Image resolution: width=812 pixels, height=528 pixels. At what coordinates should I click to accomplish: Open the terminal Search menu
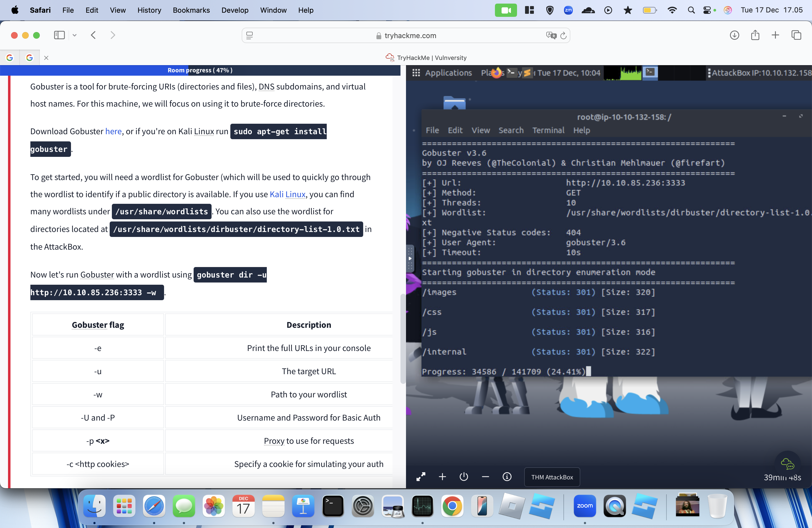click(x=511, y=130)
